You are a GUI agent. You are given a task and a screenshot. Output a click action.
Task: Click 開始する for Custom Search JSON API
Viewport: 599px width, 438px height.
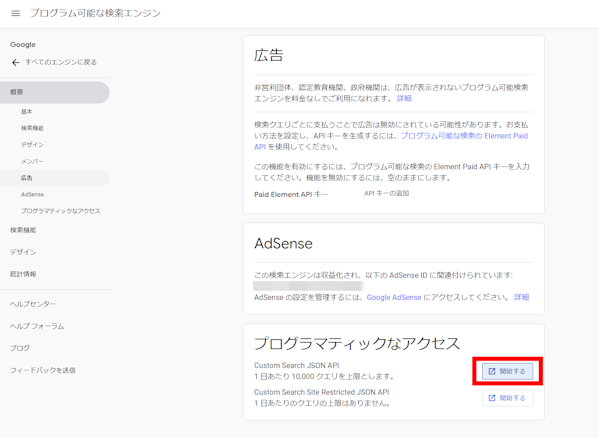pos(507,371)
